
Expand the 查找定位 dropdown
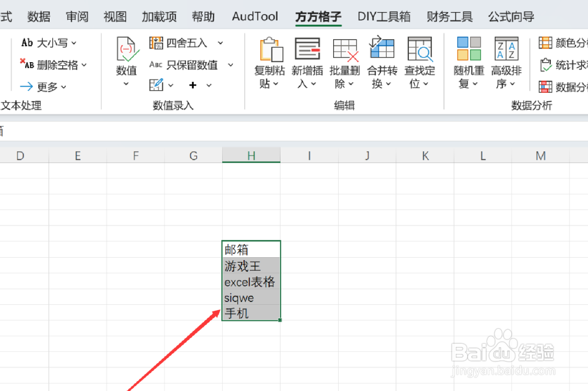click(425, 84)
